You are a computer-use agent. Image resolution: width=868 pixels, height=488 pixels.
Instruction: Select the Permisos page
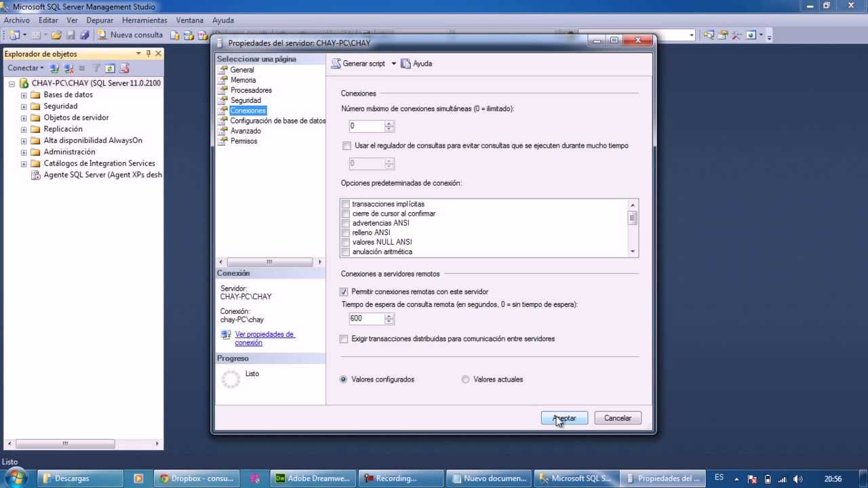[x=243, y=141]
